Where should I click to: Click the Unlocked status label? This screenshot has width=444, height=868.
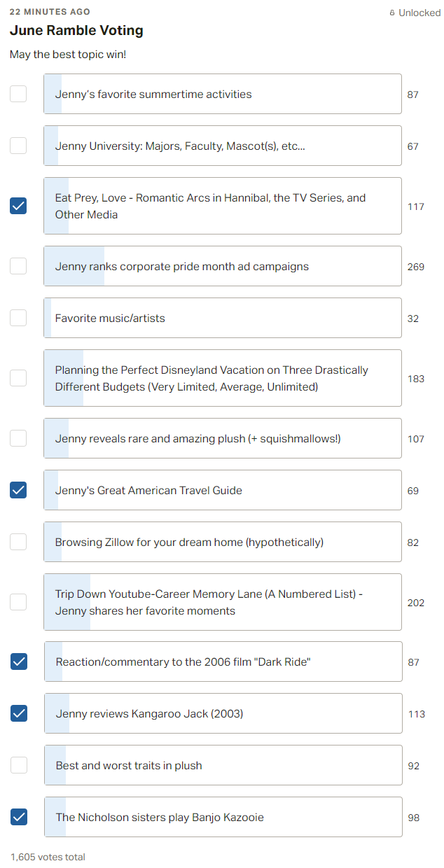(x=419, y=13)
